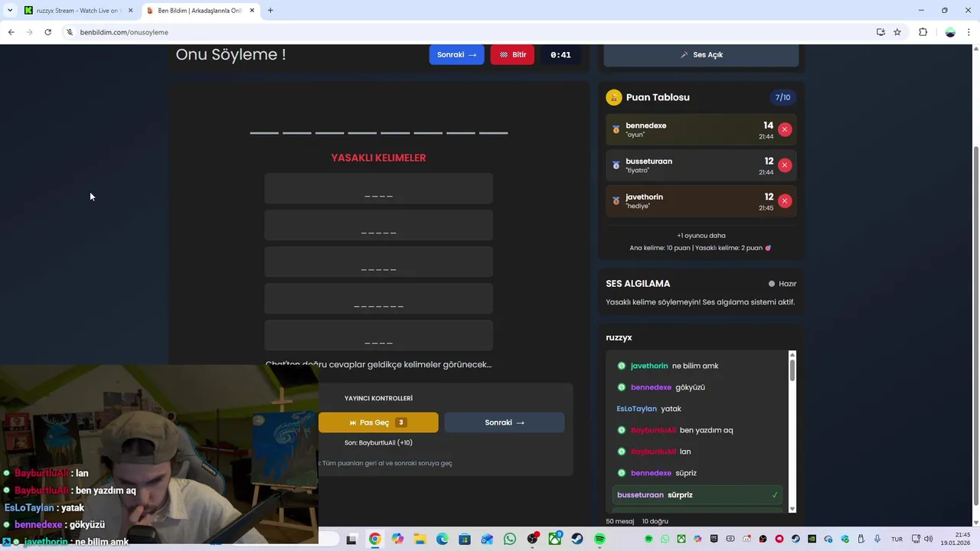Open a new browser tab
This screenshot has width=980, height=551.
click(x=270, y=11)
